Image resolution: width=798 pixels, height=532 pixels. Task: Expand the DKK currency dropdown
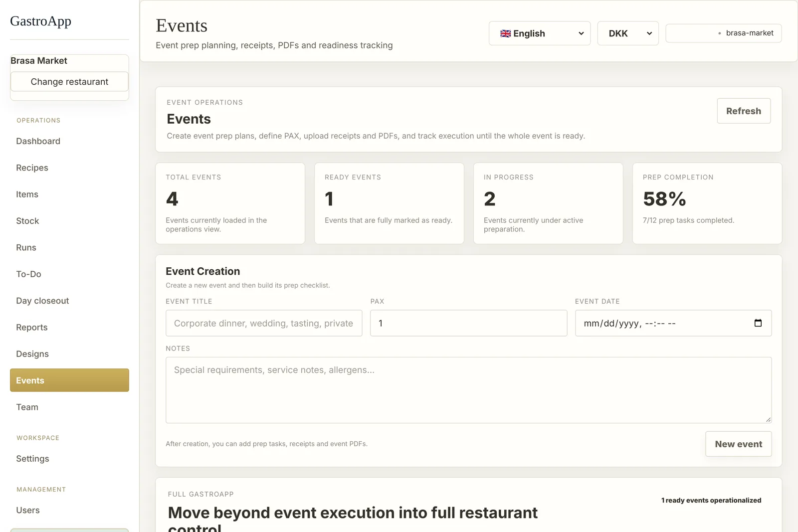coord(628,33)
